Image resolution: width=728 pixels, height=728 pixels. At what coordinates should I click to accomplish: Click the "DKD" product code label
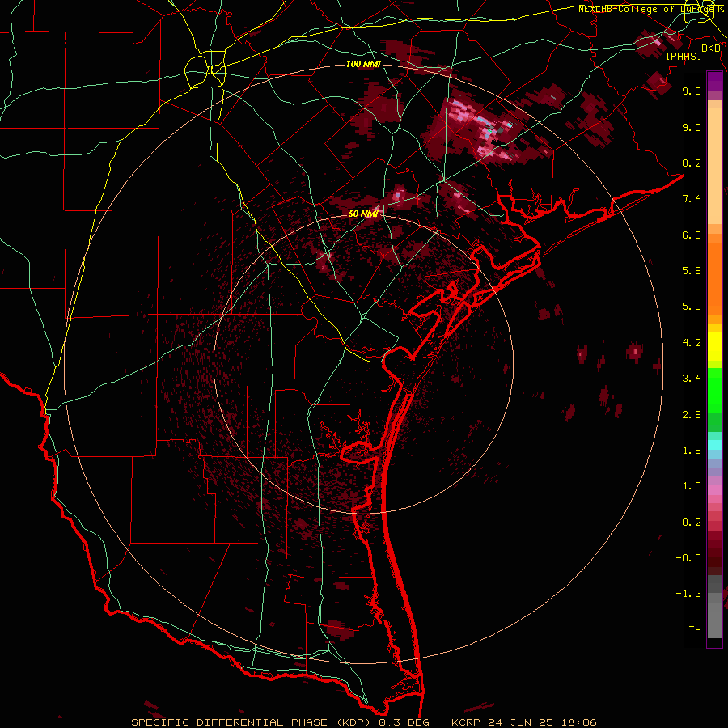(711, 48)
